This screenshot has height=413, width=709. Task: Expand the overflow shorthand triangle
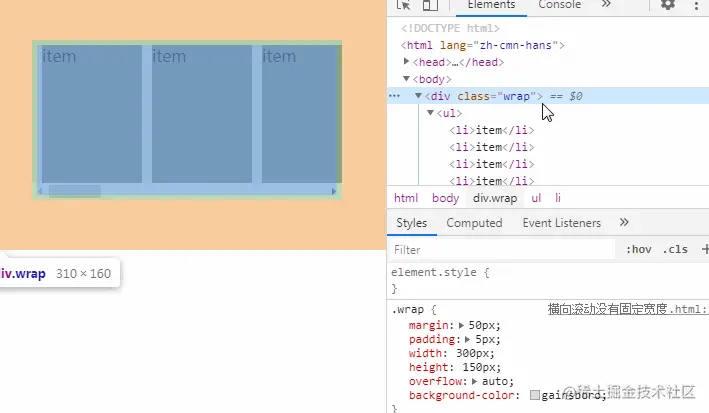(x=474, y=381)
